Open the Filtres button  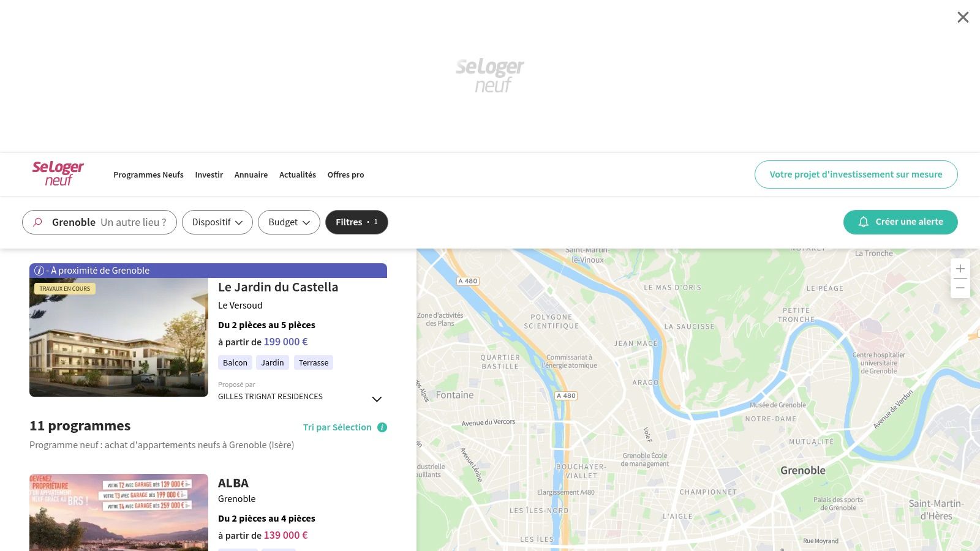356,222
